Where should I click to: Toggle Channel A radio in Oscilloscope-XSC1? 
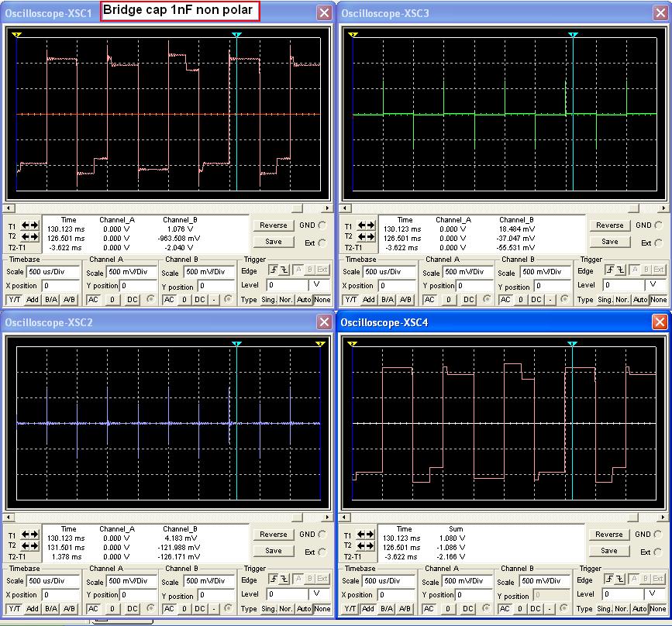tap(150, 299)
